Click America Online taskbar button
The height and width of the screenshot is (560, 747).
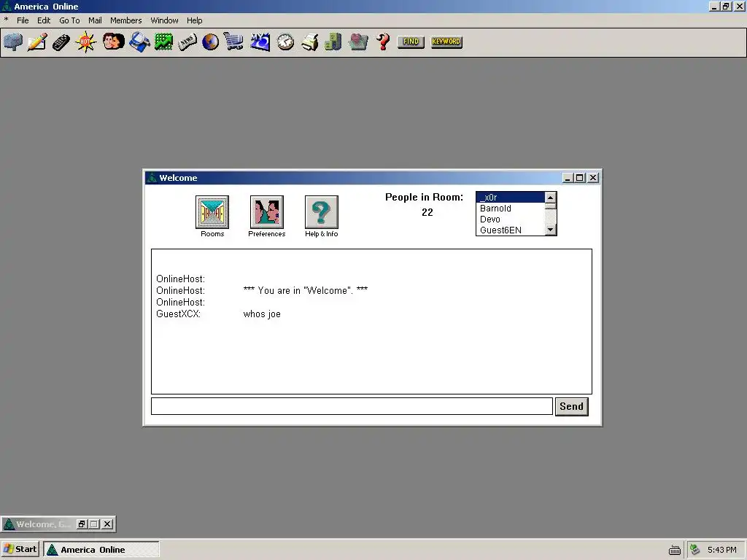pyautogui.click(x=101, y=550)
